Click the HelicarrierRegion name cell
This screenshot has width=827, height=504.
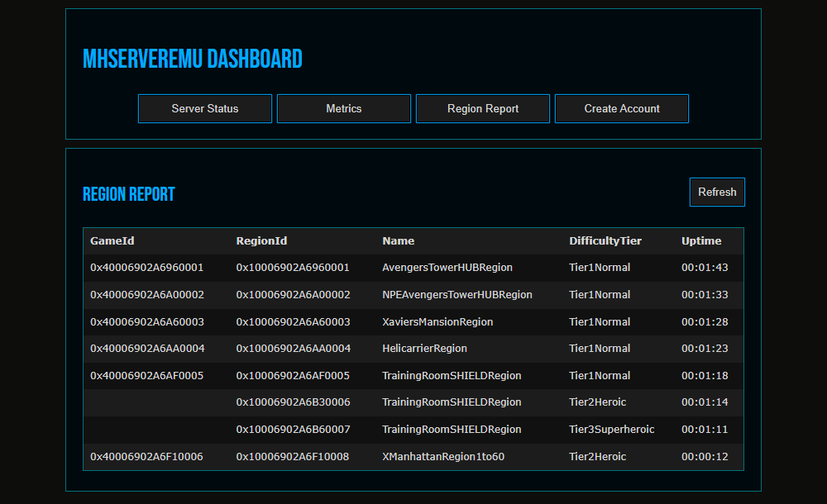click(424, 349)
